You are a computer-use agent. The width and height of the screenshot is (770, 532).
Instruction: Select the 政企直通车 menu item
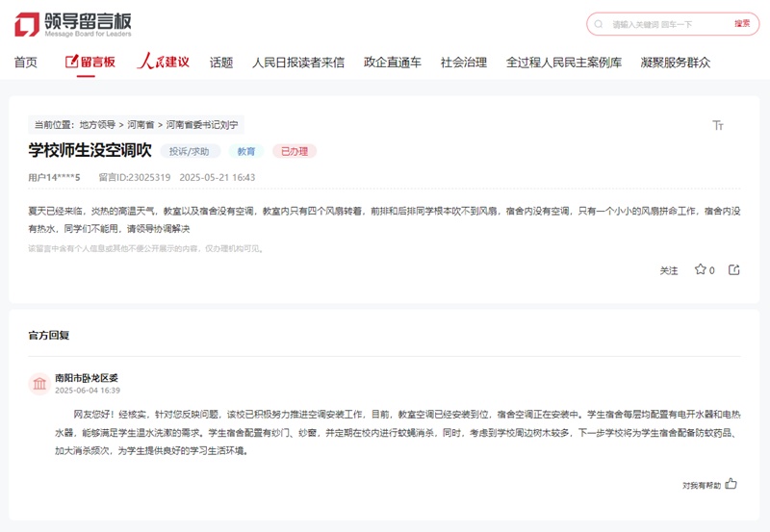(393, 63)
